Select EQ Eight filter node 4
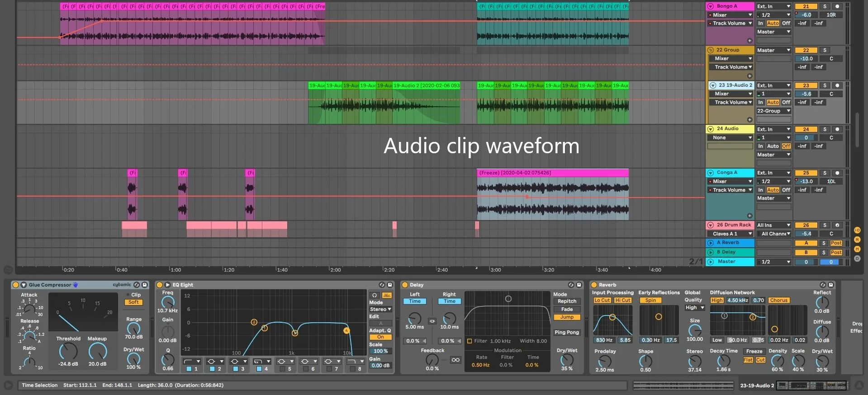Image resolution: width=868 pixels, height=395 pixels. [346, 331]
